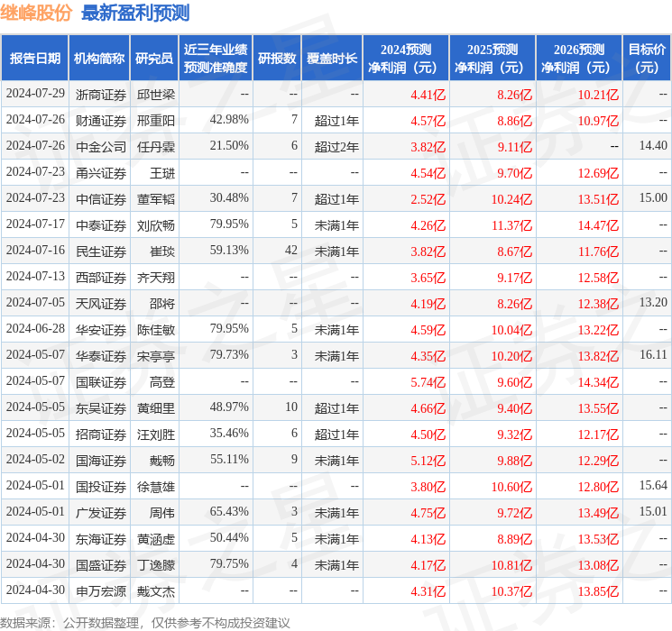Click 国投证券 institution cell

101,486
